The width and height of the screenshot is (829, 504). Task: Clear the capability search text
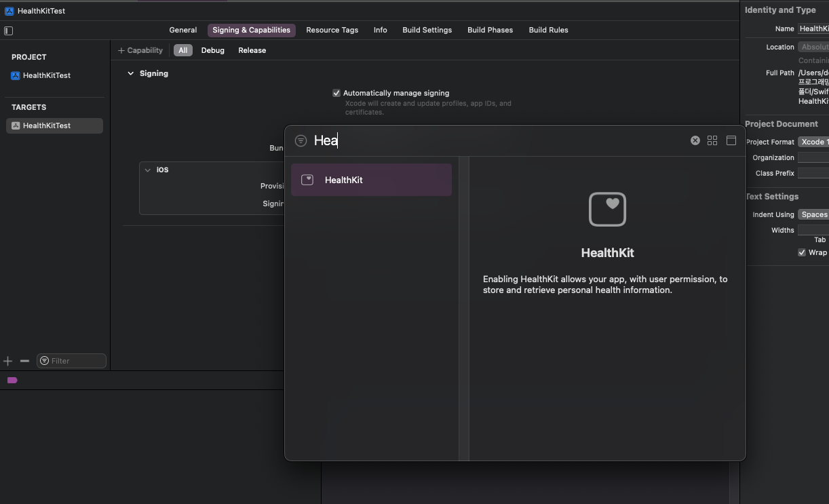click(x=695, y=140)
